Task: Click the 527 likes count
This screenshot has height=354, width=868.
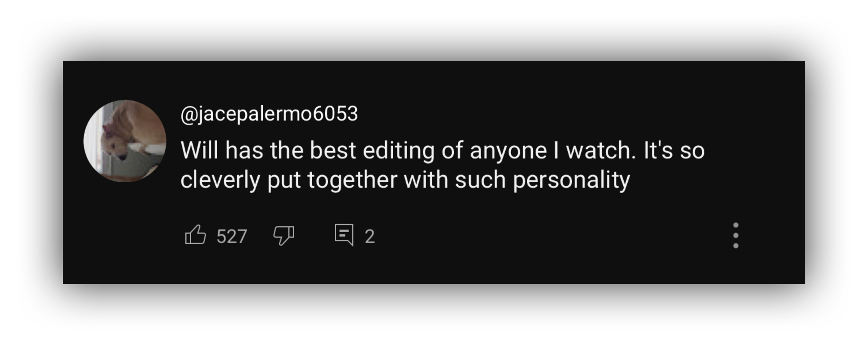Action: coord(232,236)
